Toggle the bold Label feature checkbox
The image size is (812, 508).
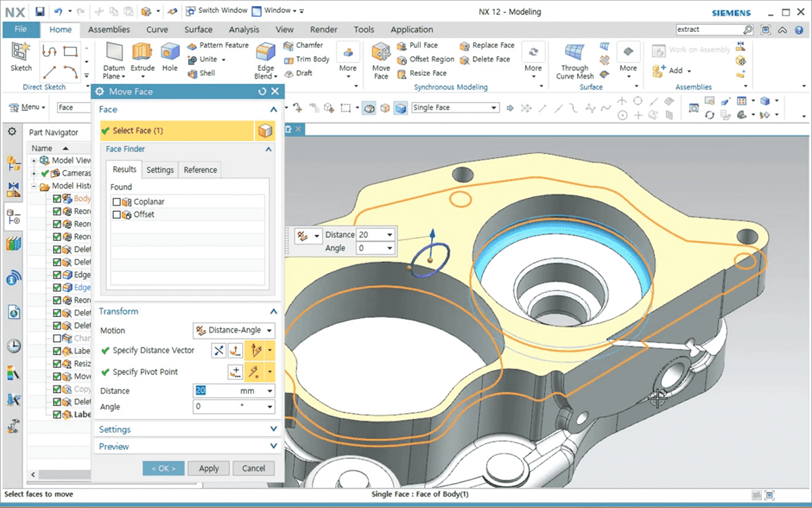coord(57,415)
